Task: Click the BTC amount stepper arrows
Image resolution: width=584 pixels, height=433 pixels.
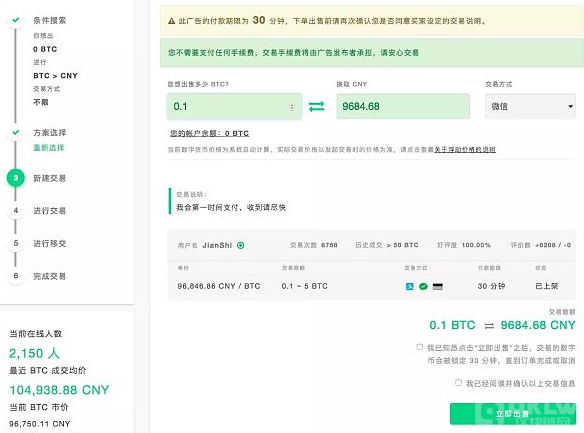Action: 292,107
